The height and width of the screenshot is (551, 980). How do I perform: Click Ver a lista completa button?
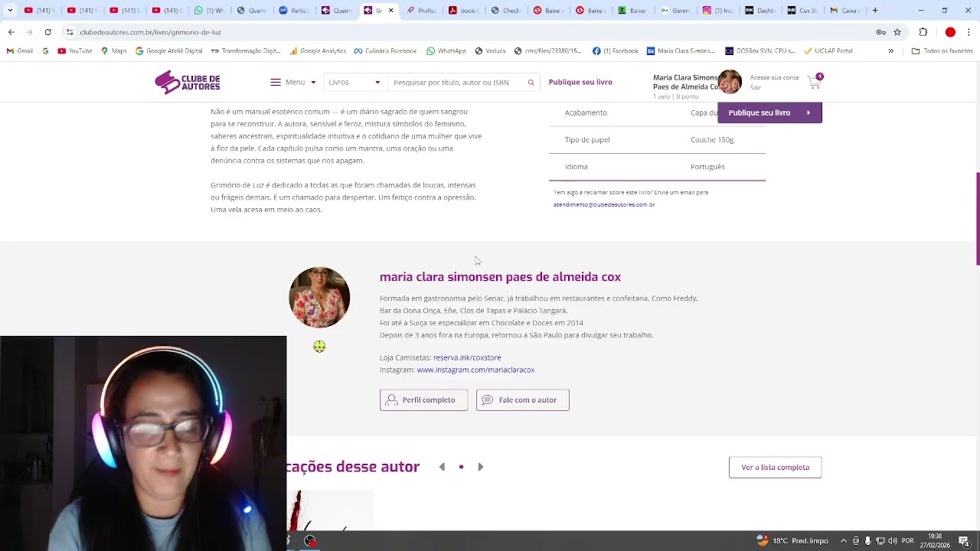click(x=775, y=468)
